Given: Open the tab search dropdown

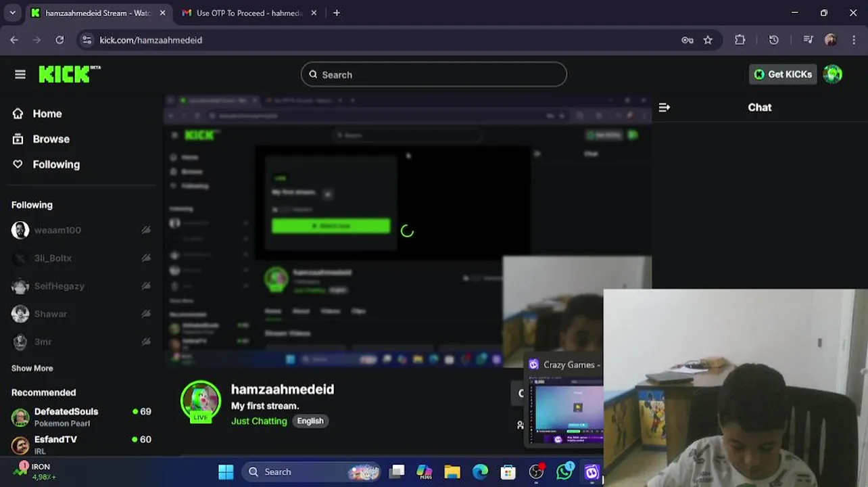Looking at the screenshot, I should (x=12, y=13).
